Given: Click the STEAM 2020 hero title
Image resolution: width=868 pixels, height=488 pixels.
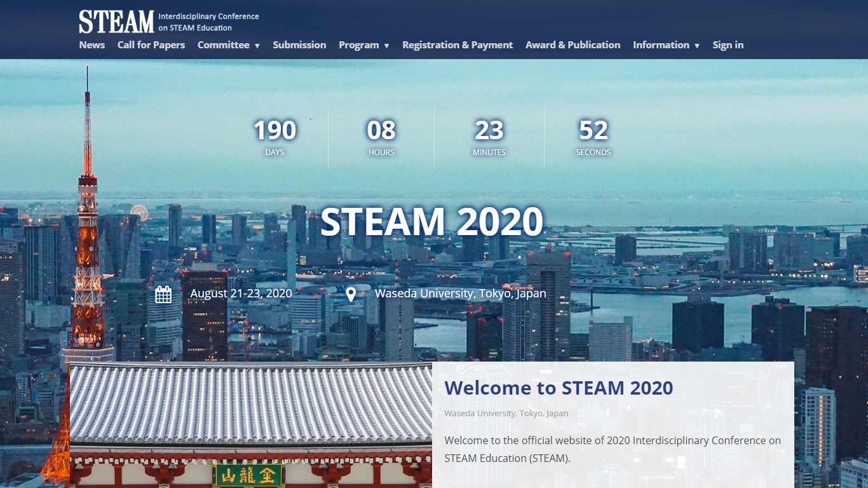Looking at the screenshot, I should pyautogui.click(x=431, y=222).
